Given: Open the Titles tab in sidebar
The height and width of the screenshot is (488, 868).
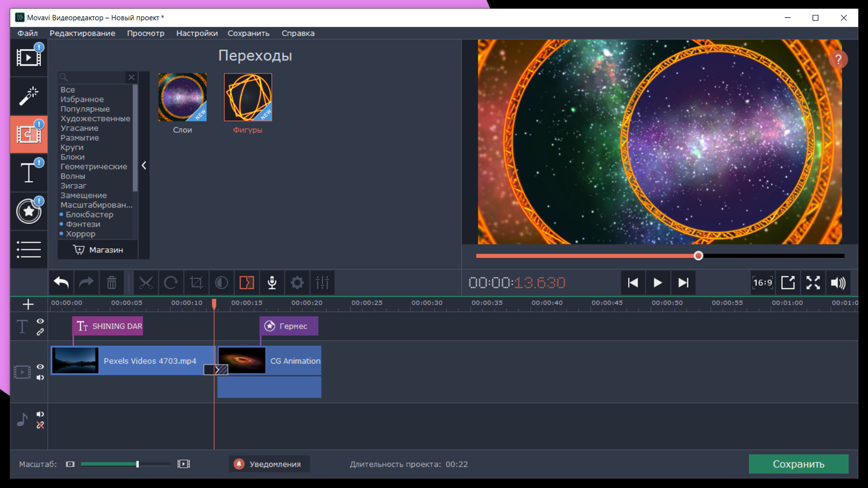Looking at the screenshot, I should (x=28, y=173).
